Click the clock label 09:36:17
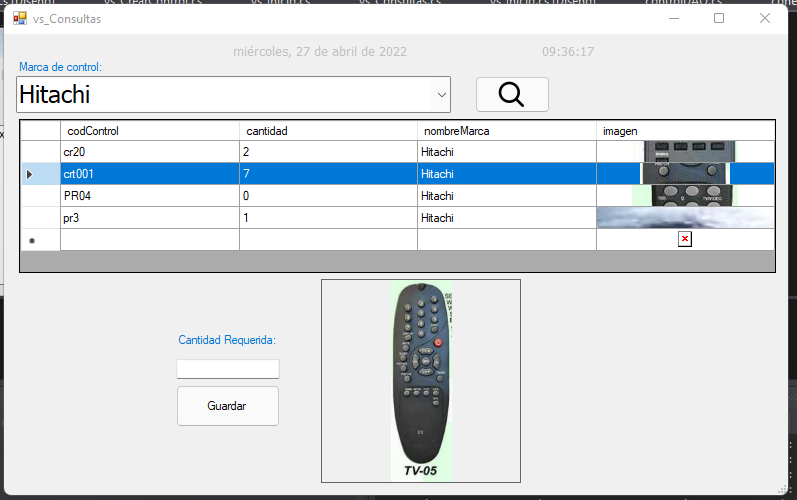This screenshot has height=500, width=797. click(x=568, y=52)
